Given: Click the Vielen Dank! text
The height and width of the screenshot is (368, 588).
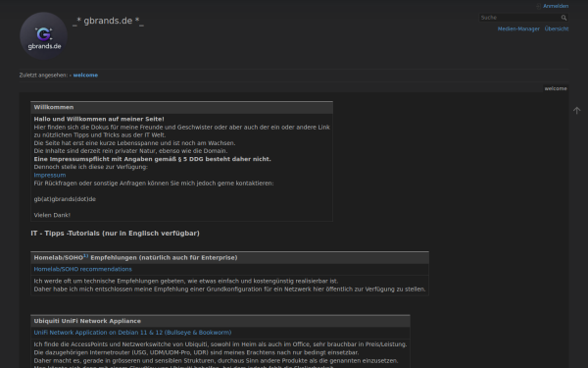Looking at the screenshot, I should (52, 215).
